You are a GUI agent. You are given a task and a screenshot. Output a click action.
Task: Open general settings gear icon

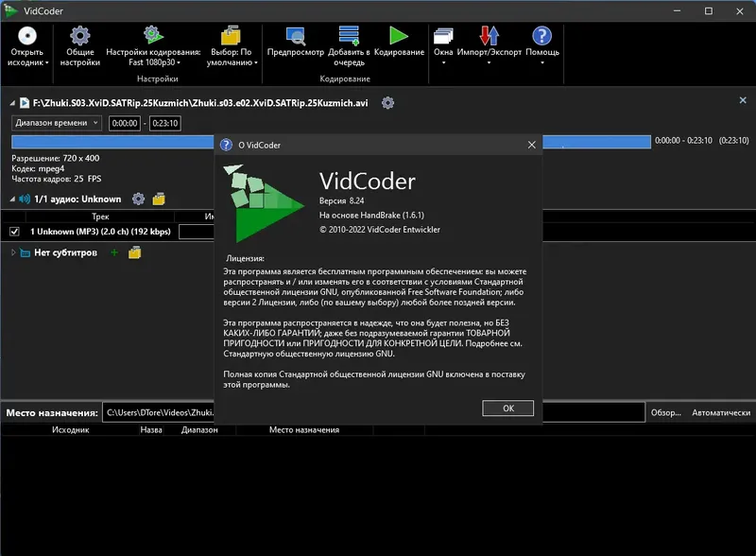coord(80,36)
